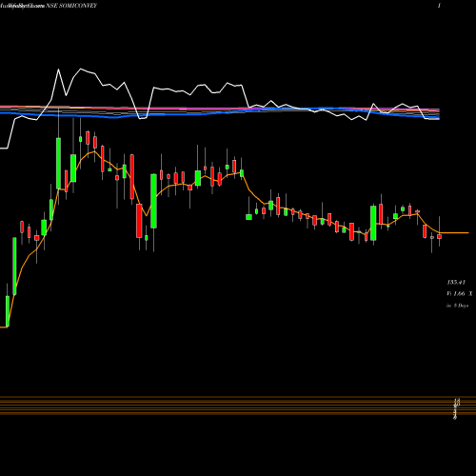Click the Days period label under volume

pos(457,306)
